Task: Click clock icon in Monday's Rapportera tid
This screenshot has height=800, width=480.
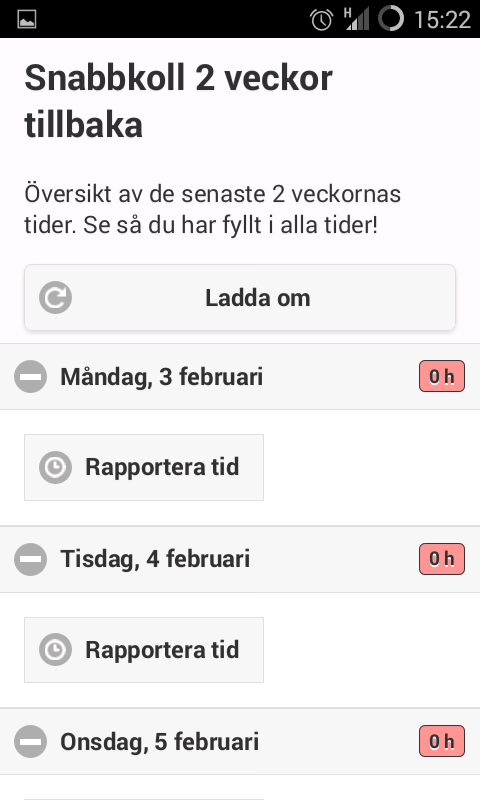Action: pyautogui.click(x=55, y=467)
